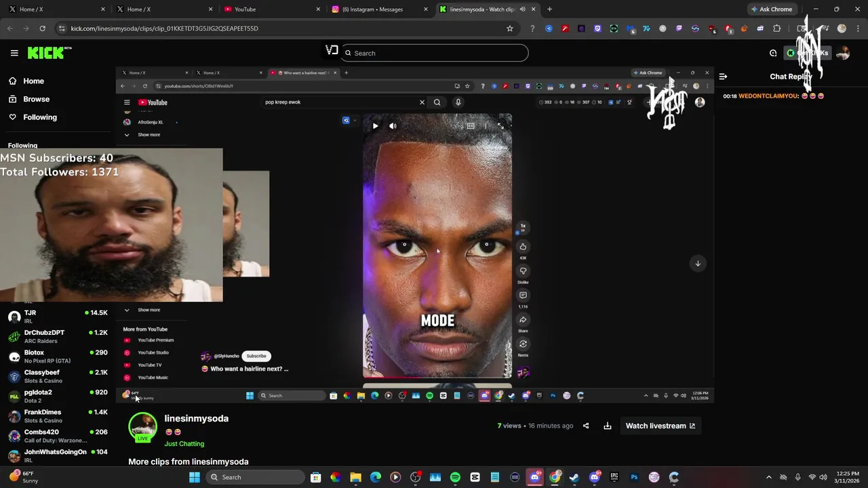Open comments on the YouTube short
Screen dimensions: 868x488
tap(523, 296)
